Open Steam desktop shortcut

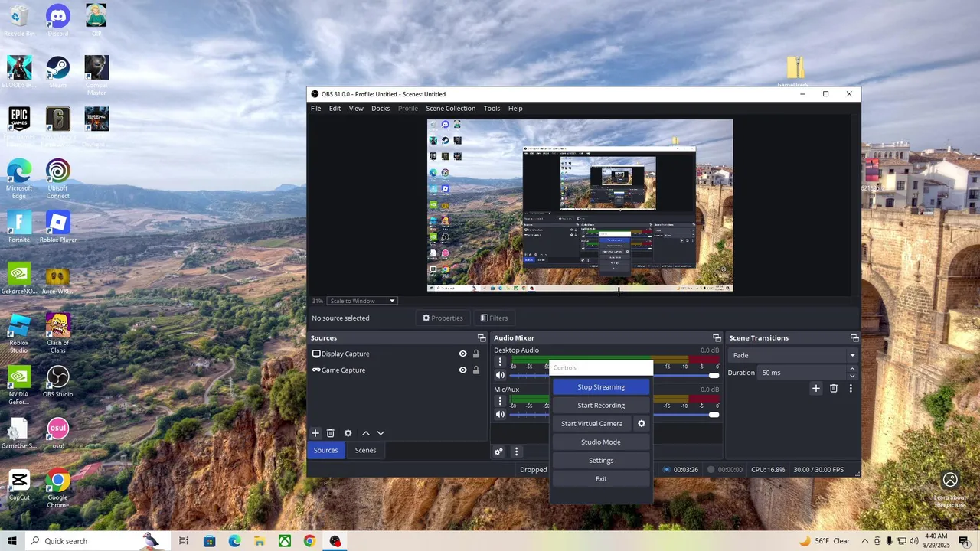(x=57, y=72)
